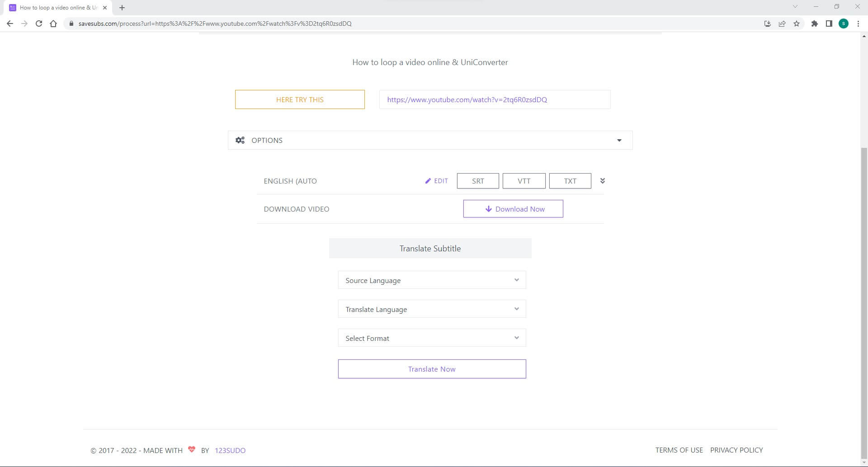Click the pencil EDIT link

[436, 181]
